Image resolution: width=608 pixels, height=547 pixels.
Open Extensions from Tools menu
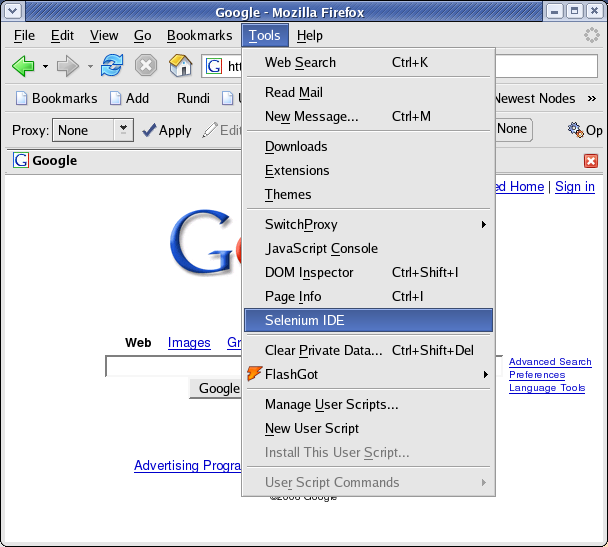368,171
